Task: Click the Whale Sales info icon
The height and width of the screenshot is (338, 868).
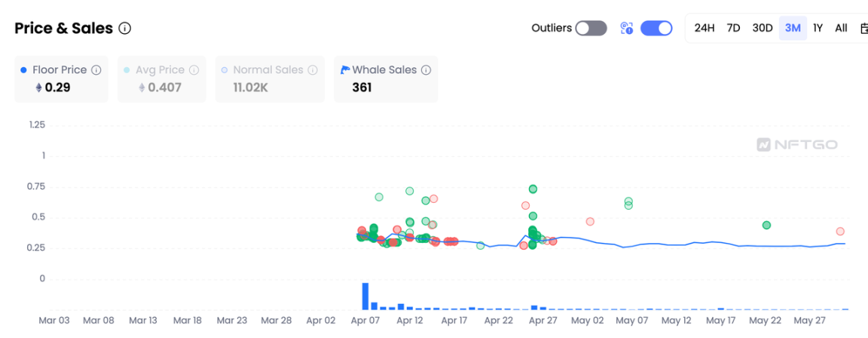Action: coord(426,70)
